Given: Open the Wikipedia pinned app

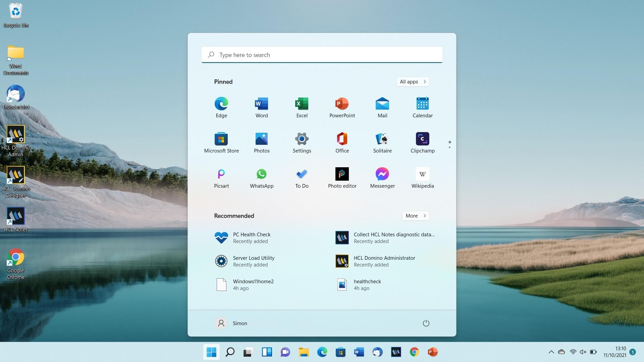Looking at the screenshot, I should (423, 178).
